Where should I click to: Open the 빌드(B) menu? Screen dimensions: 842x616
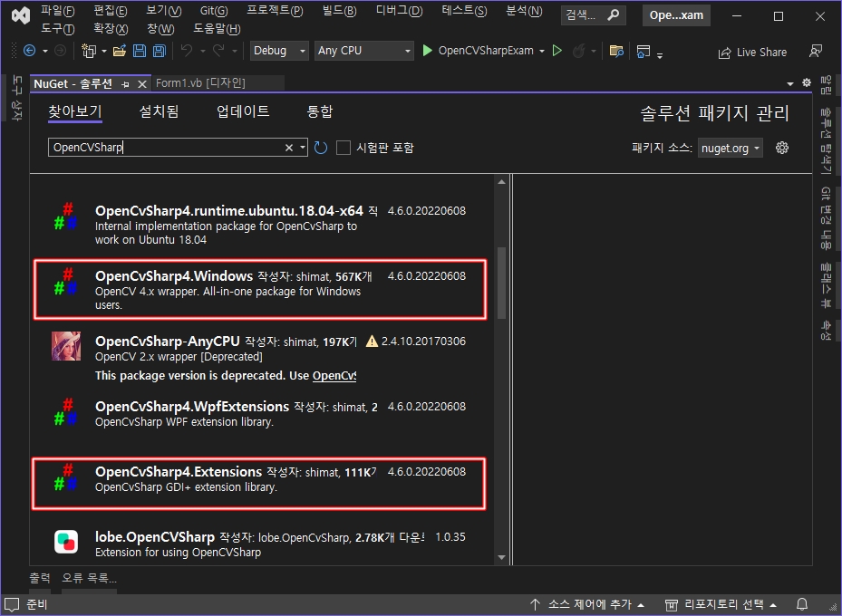[x=339, y=11]
